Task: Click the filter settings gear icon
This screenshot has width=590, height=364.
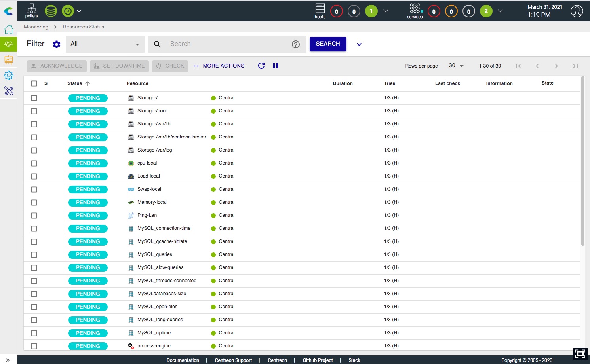Action: 57,44
